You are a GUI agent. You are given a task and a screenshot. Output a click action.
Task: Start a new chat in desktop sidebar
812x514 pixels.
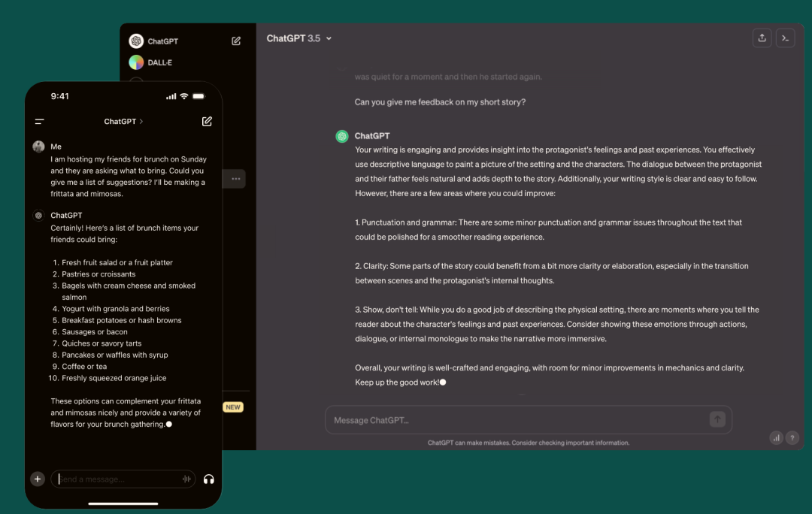click(236, 41)
